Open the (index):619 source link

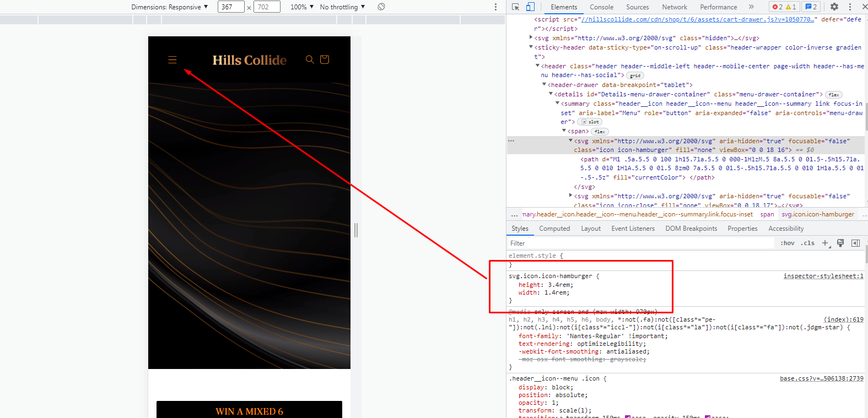(x=844, y=319)
